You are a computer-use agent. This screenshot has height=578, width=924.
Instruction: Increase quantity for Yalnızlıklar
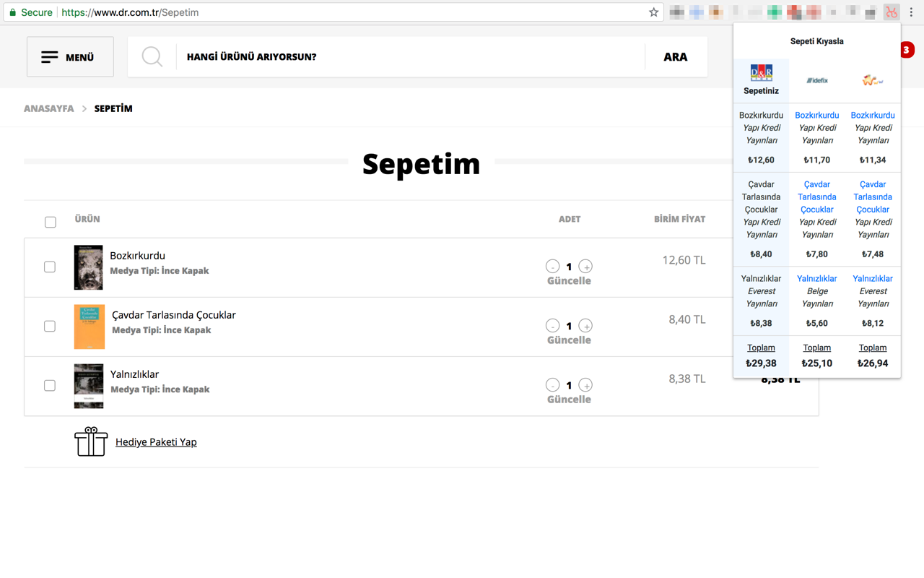(585, 385)
